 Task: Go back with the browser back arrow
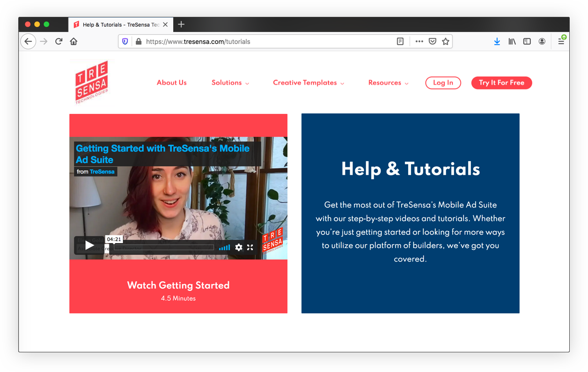click(x=28, y=41)
